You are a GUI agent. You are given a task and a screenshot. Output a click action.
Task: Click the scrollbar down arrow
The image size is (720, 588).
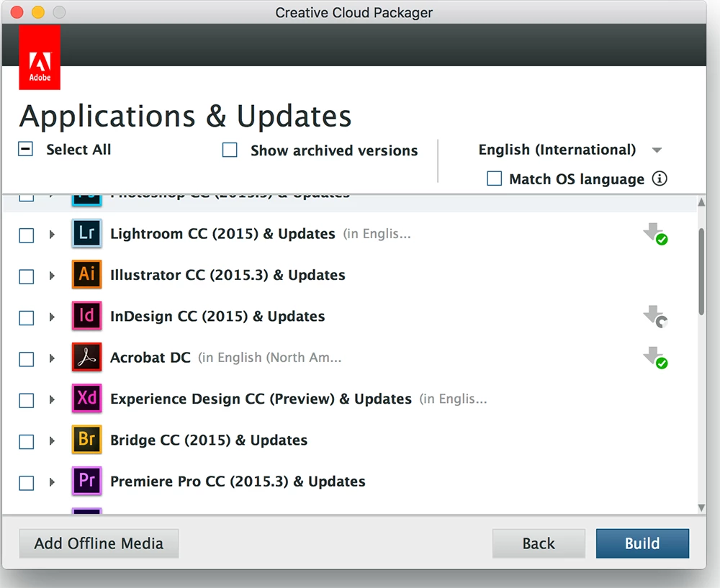[701, 507]
